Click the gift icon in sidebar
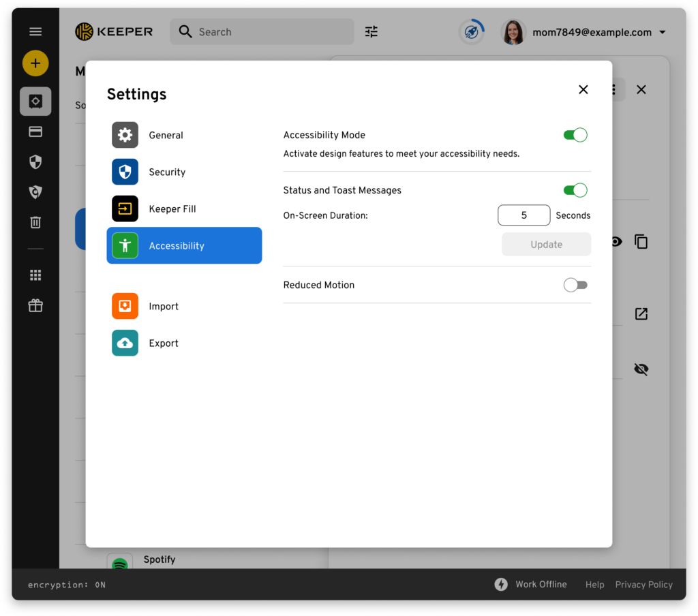This screenshot has height=616, width=698. pyautogui.click(x=35, y=306)
